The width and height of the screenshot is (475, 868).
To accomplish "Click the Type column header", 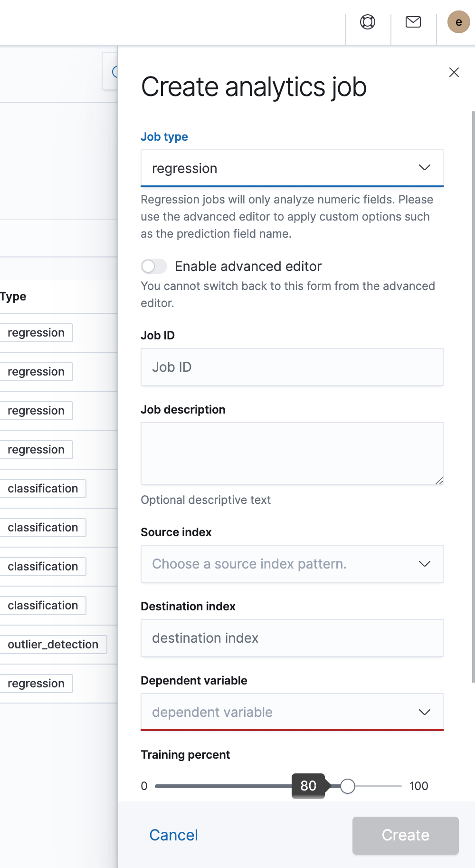I will coord(13,297).
